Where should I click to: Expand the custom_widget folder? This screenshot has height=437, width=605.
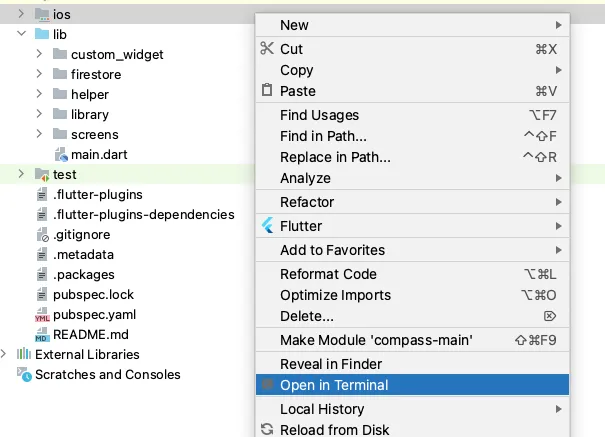coord(40,55)
